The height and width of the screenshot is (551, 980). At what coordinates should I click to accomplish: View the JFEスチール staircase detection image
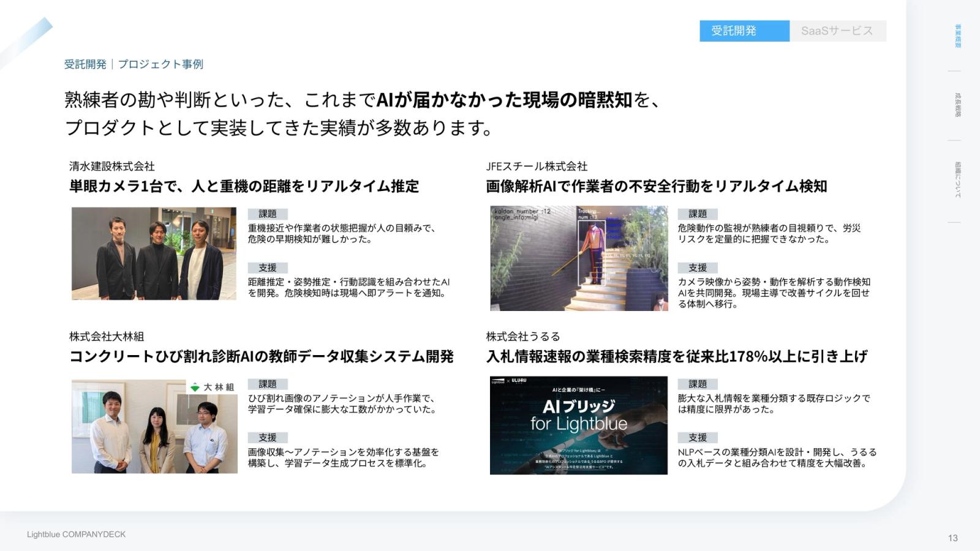coord(579,258)
